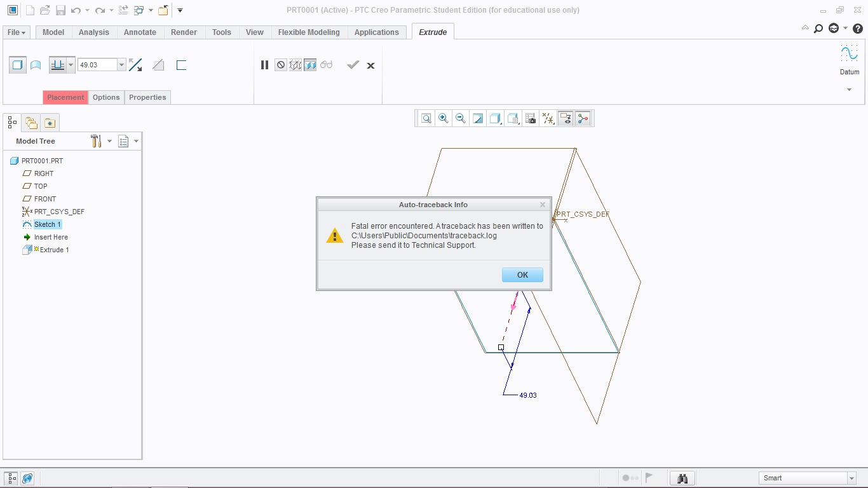
Task: Click the Repaint icon in graphics toolbar
Action: [478, 118]
